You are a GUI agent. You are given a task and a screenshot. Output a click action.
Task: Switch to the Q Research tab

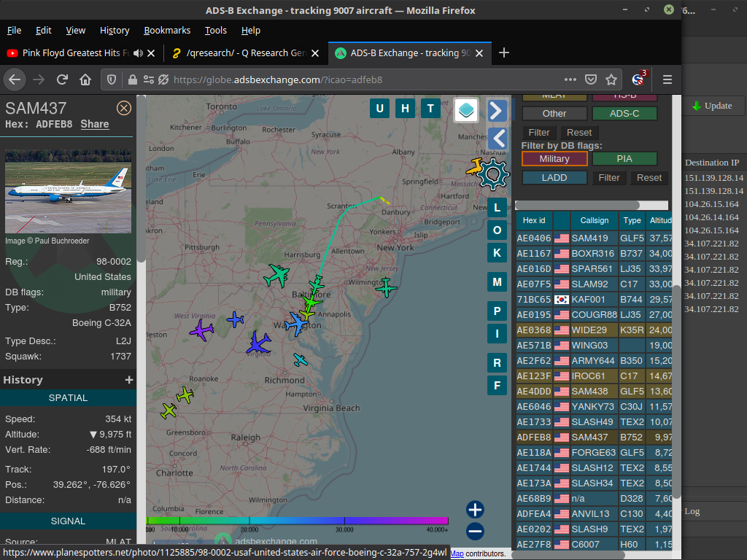pyautogui.click(x=245, y=52)
